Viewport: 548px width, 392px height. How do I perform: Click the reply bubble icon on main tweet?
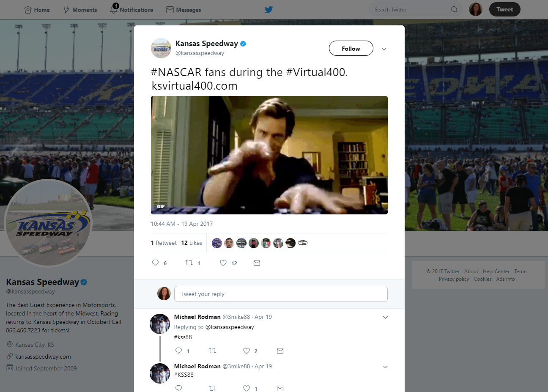(x=156, y=263)
